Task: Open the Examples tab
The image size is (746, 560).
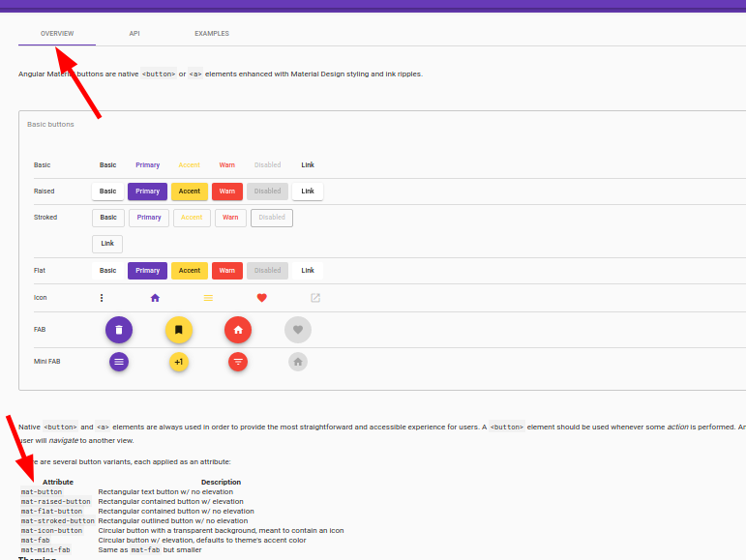Action: (212, 34)
